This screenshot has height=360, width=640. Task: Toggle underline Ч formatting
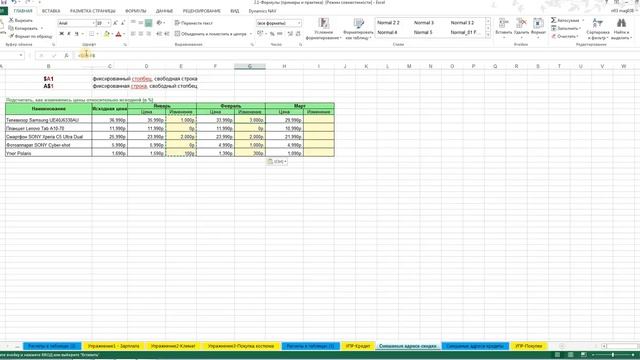pyautogui.click(x=76, y=34)
